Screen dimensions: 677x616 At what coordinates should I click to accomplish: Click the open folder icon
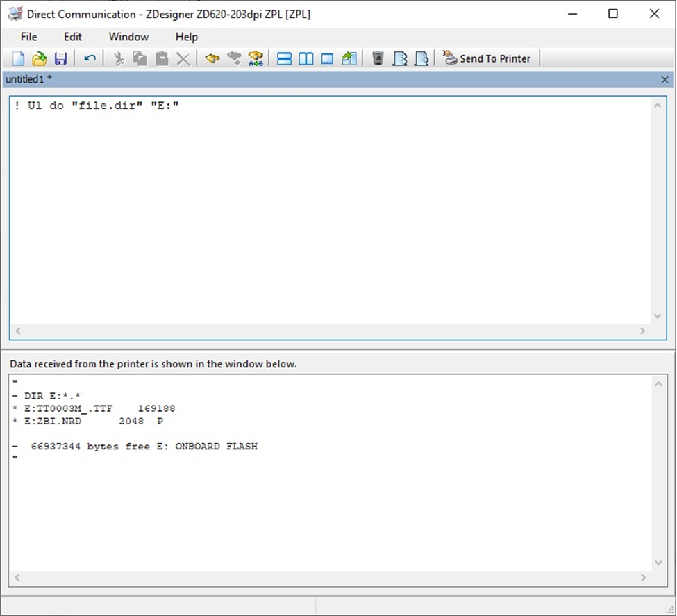40,58
